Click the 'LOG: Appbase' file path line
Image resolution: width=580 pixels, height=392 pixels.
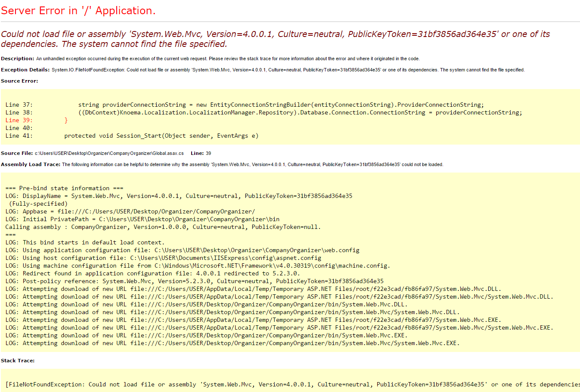click(x=130, y=211)
